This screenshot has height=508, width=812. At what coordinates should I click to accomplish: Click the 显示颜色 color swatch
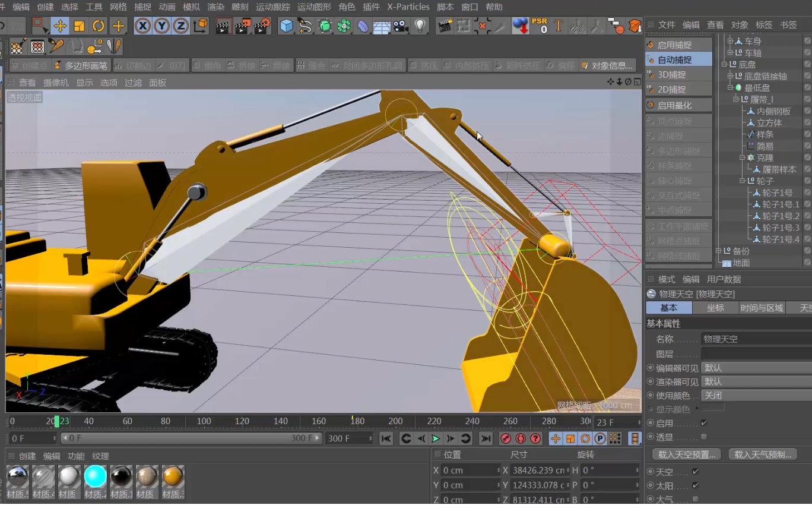712,408
